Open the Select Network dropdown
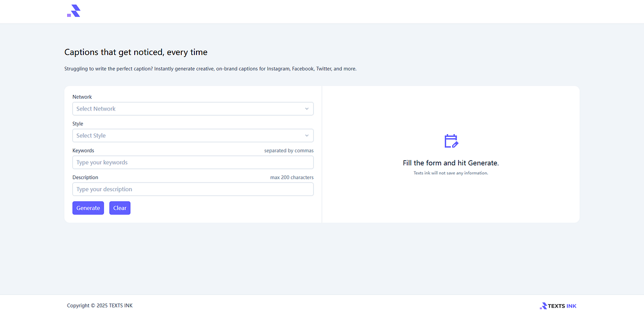 [x=193, y=109]
